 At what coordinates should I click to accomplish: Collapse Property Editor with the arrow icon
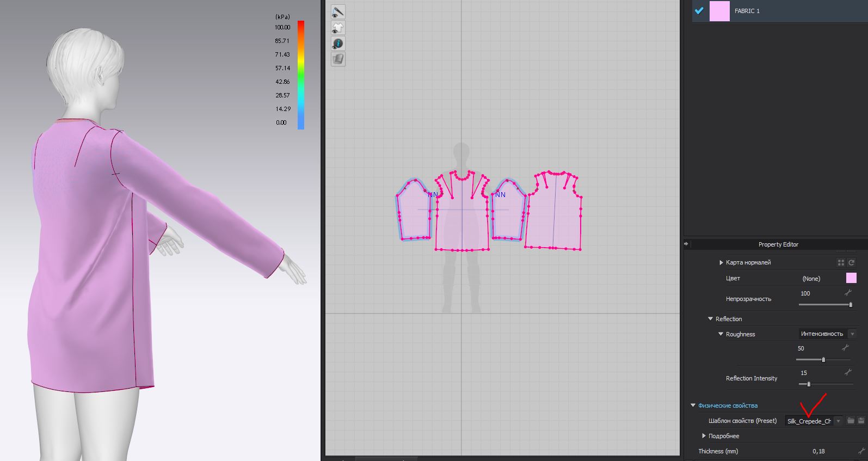pos(686,244)
